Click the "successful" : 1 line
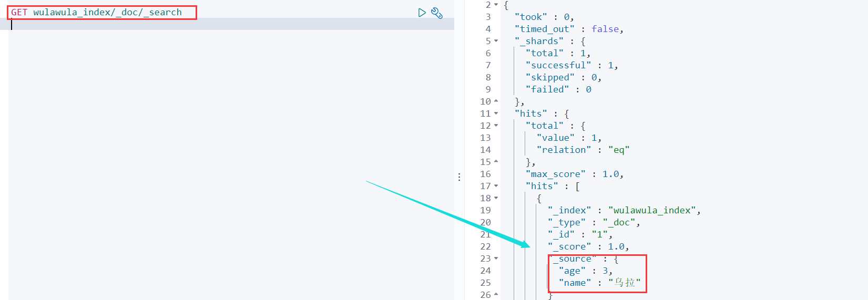The image size is (868, 300). [x=572, y=65]
